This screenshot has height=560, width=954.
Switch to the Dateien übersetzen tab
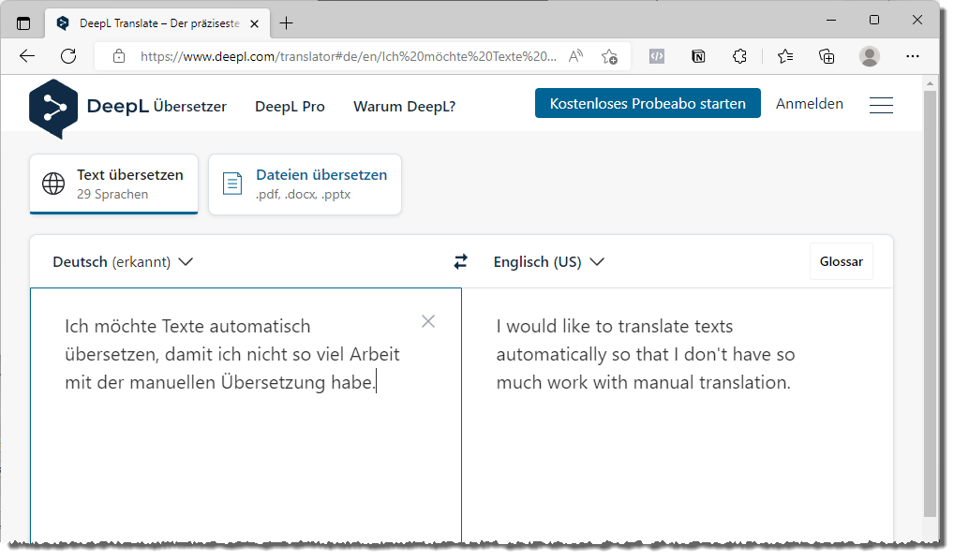pos(305,184)
